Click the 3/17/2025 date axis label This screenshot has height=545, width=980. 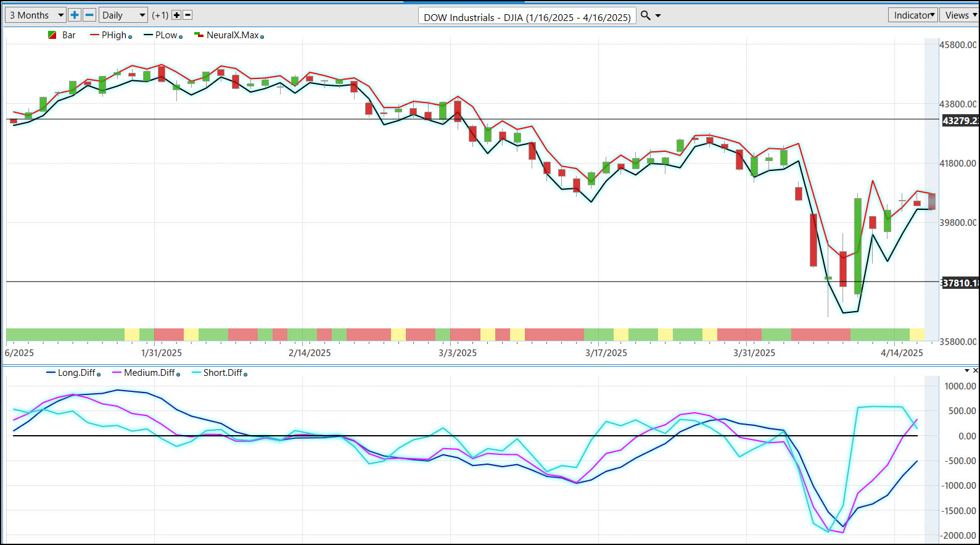[606, 353]
